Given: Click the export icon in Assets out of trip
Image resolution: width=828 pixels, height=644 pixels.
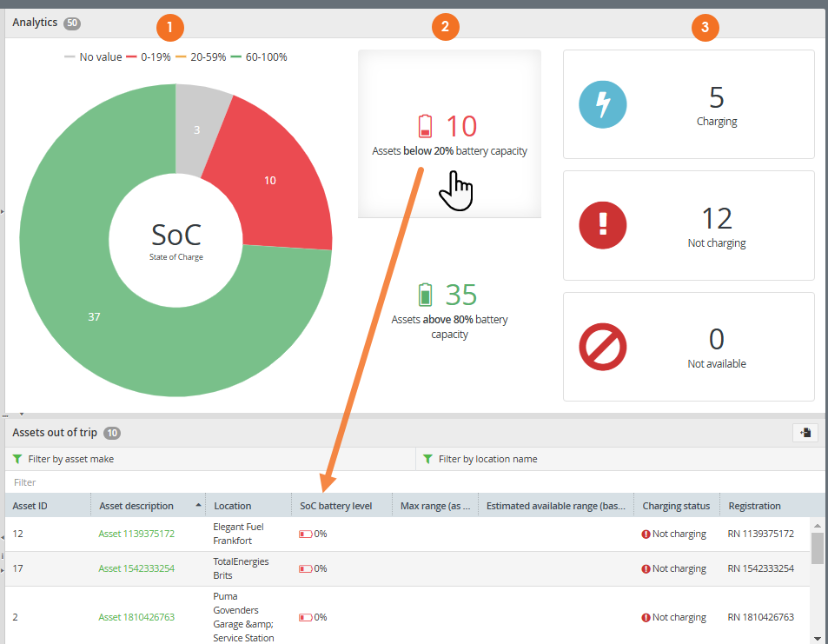Looking at the screenshot, I should point(805,433).
